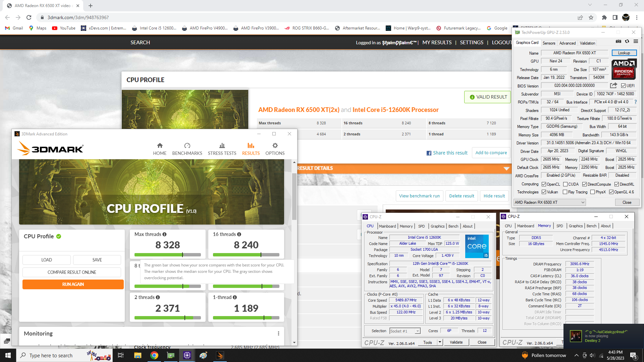The image size is (644, 362).
Task: Collapse RESULT DETAILS orange section arrow
Action: tap(506, 168)
